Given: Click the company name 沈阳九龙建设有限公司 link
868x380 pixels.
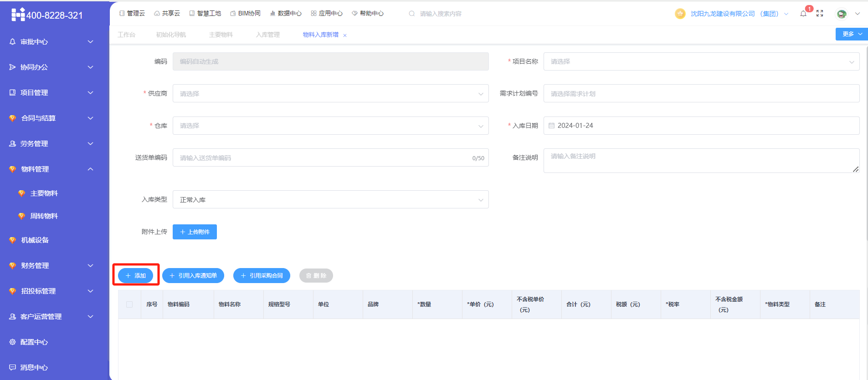Looking at the screenshot, I should coord(734,14).
